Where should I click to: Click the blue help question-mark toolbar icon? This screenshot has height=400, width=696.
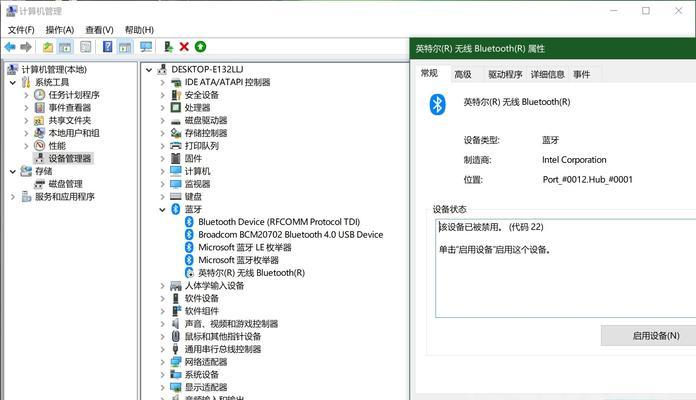[x=107, y=47]
